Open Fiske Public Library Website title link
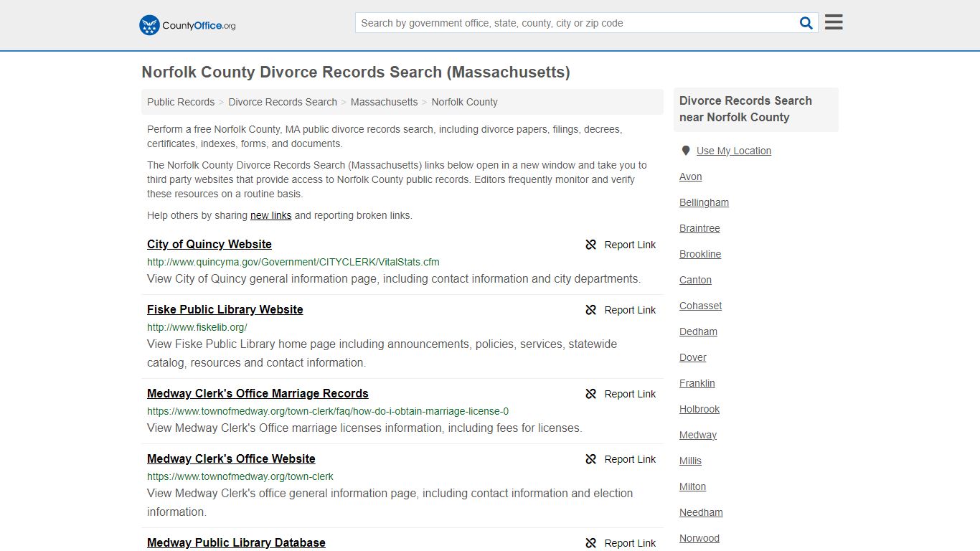This screenshot has width=980, height=551. click(x=225, y=309)
